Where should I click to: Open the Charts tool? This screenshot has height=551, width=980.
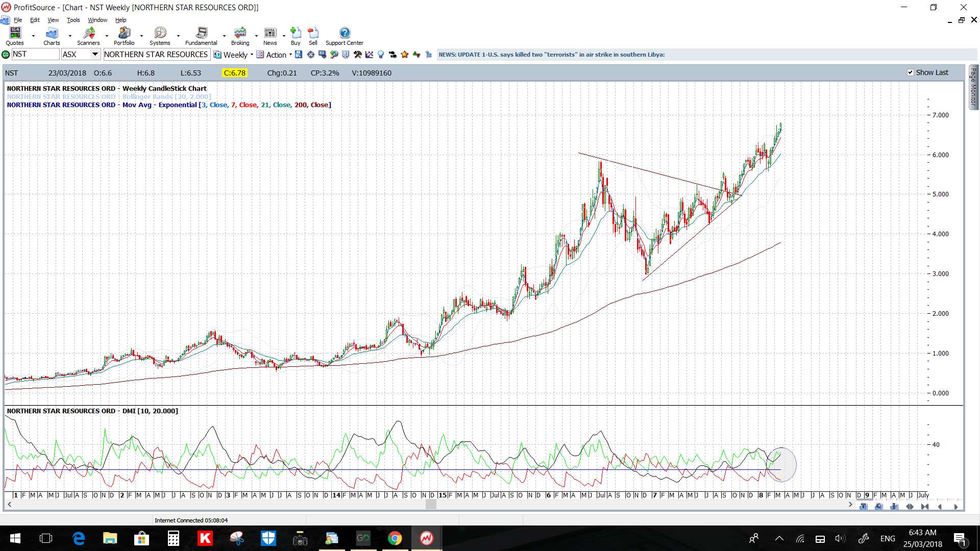coord(52,36)
